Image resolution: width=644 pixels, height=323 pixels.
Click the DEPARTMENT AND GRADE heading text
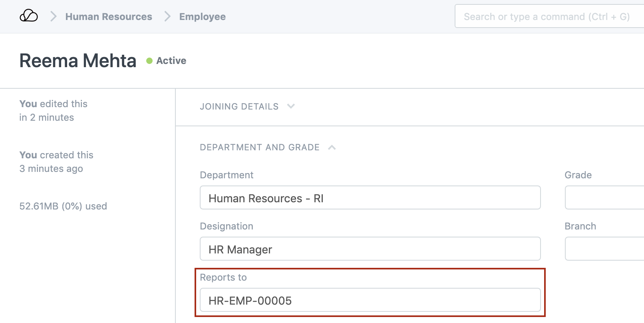click(x=260, y=148)
